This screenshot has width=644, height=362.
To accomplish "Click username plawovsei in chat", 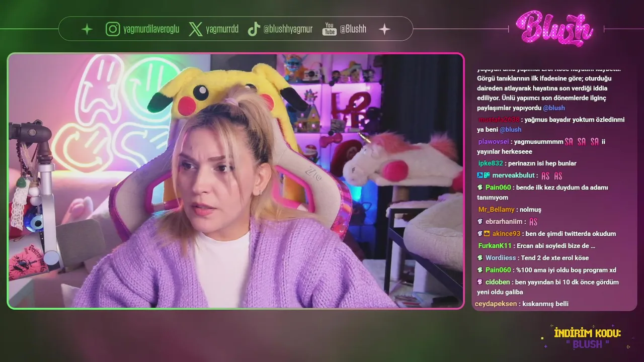I will tap(494, 142).
